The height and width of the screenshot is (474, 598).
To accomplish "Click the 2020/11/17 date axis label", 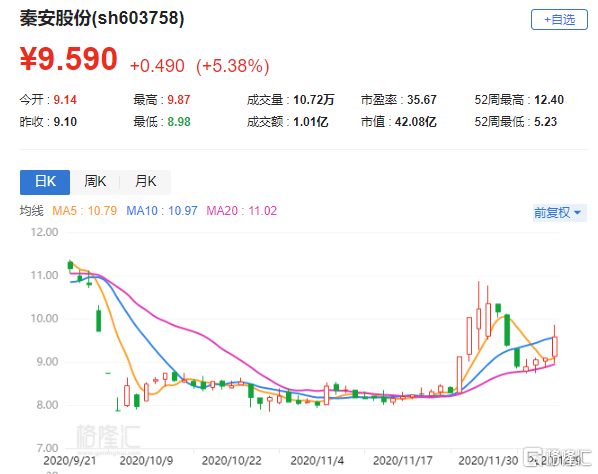I will click(403, 461).
